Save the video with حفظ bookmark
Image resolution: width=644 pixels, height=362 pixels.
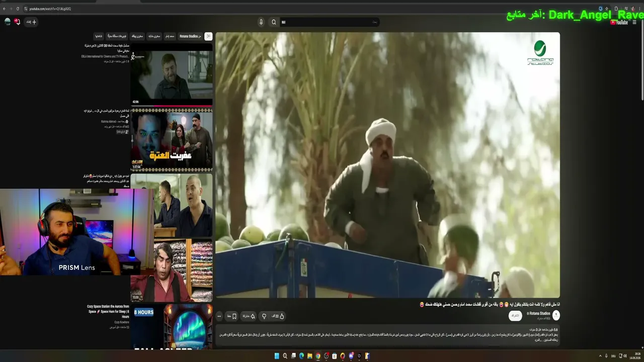pyautogui.click(x=231, y=316)
